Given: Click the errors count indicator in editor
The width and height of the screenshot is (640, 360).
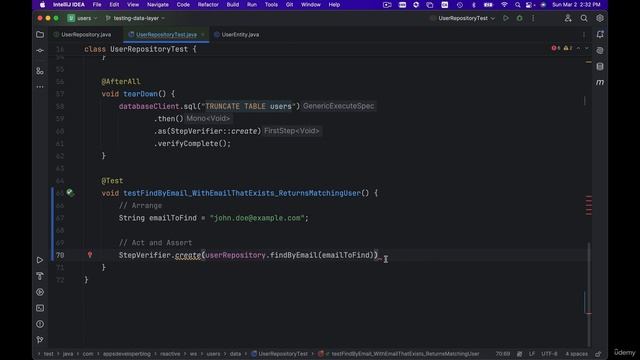Looking at the screenshot, I should pos(556,48).
